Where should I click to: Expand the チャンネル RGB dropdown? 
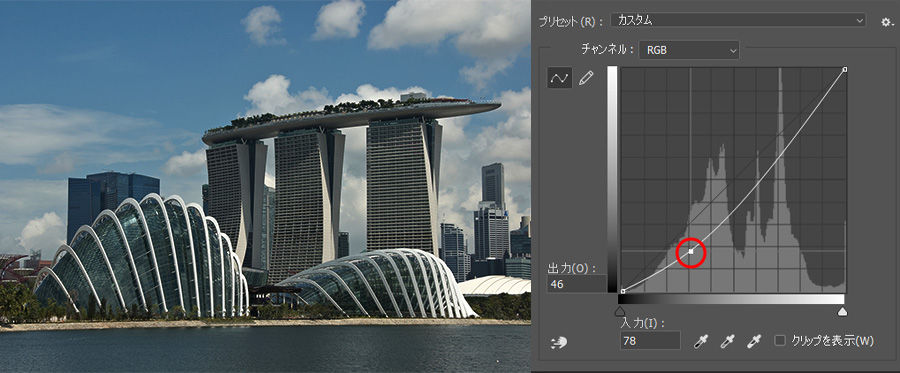point(689,50)
